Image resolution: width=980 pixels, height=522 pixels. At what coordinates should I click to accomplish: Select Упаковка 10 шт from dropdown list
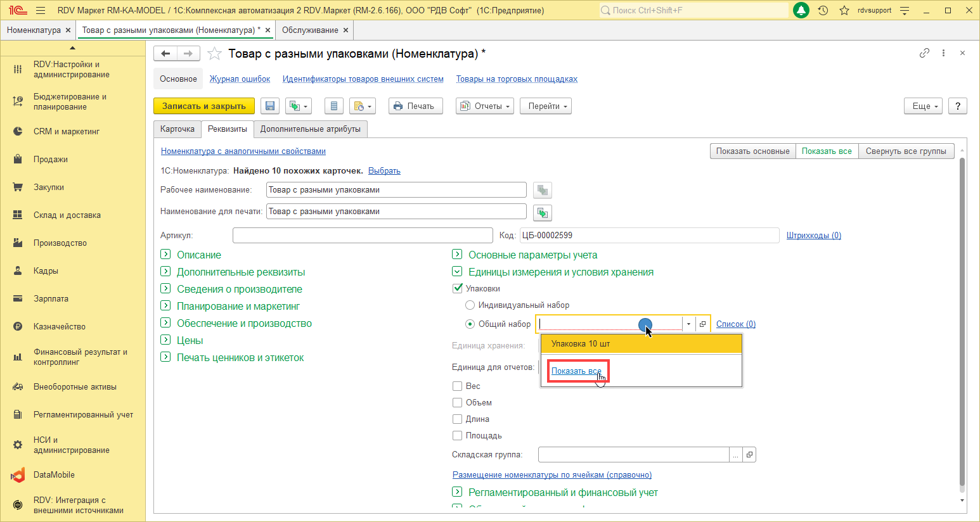tap(640, 344)
